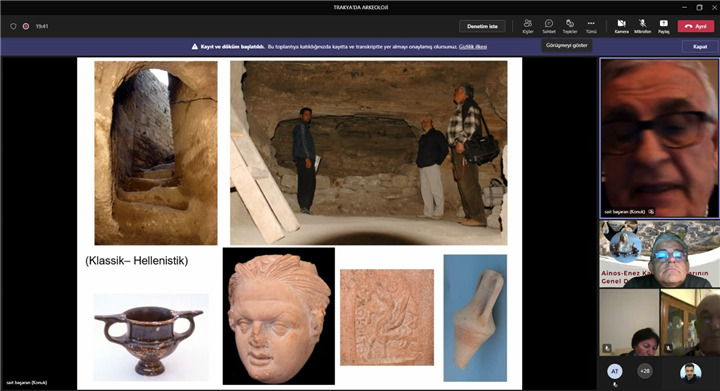Open the Gizlilik ilkesi link

click(x=472, y=46)
